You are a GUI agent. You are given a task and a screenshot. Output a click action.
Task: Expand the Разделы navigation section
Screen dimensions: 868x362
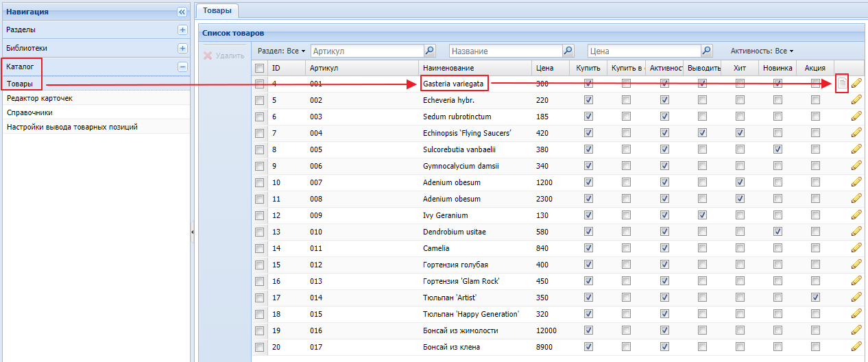click(x=182, y=30)
